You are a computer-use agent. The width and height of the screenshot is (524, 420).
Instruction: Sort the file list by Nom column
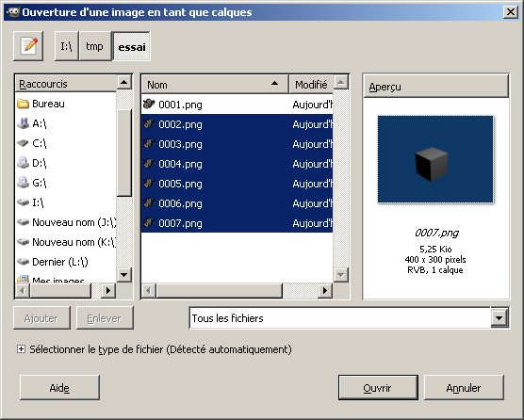pos(215,85)
